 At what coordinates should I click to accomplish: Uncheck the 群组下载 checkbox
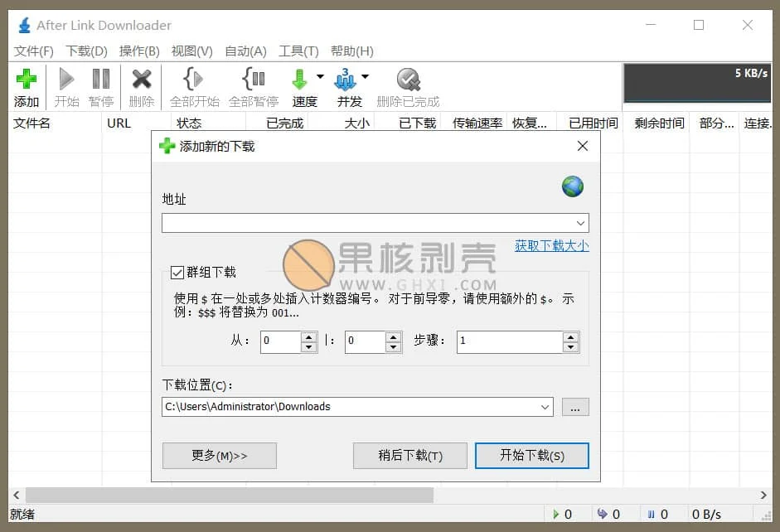tap(177, 273)
